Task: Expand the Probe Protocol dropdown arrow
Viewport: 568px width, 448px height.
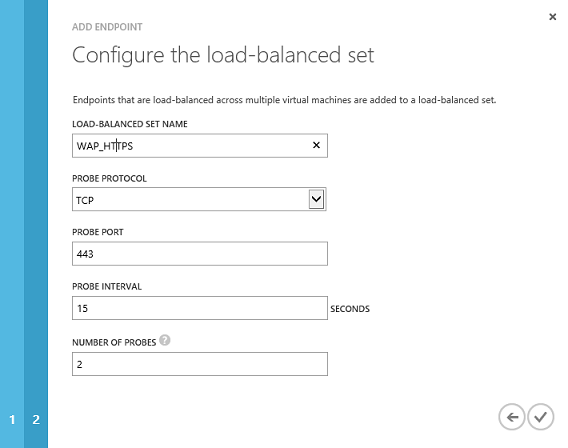Action: tap(316, 199)
